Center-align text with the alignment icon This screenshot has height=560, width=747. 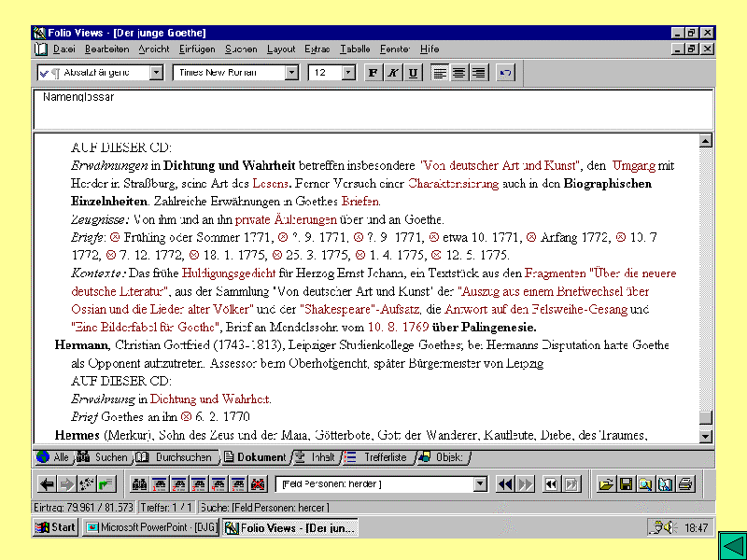pos(459,73)
